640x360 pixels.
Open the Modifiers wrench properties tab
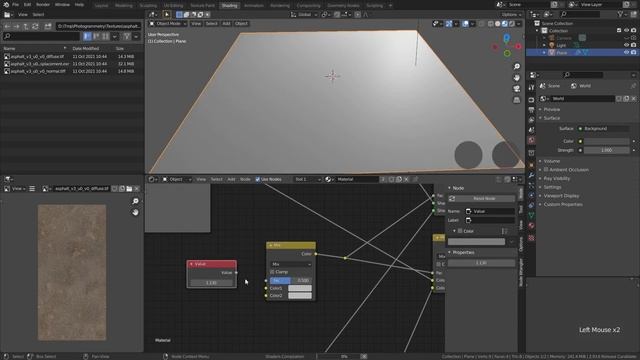(531, 175)
